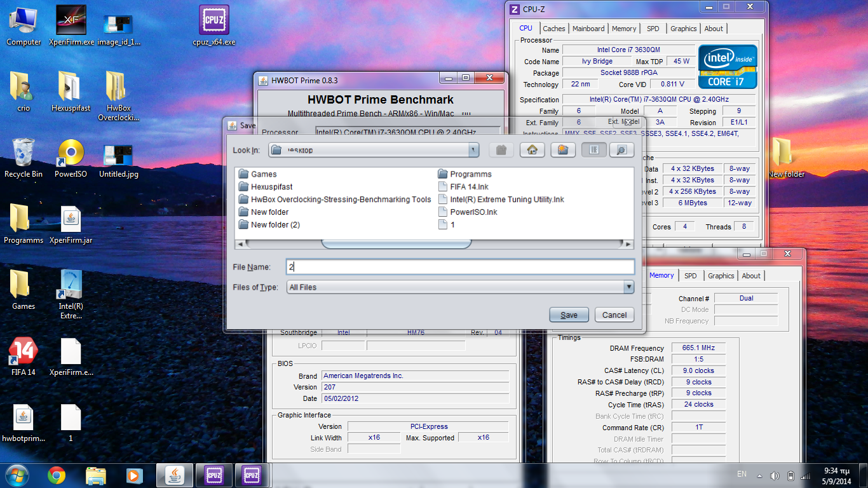The width and height of the screenshot is (868, 488).
Task: Click the Home button in Save dialog
Action: tap(532, 150)
